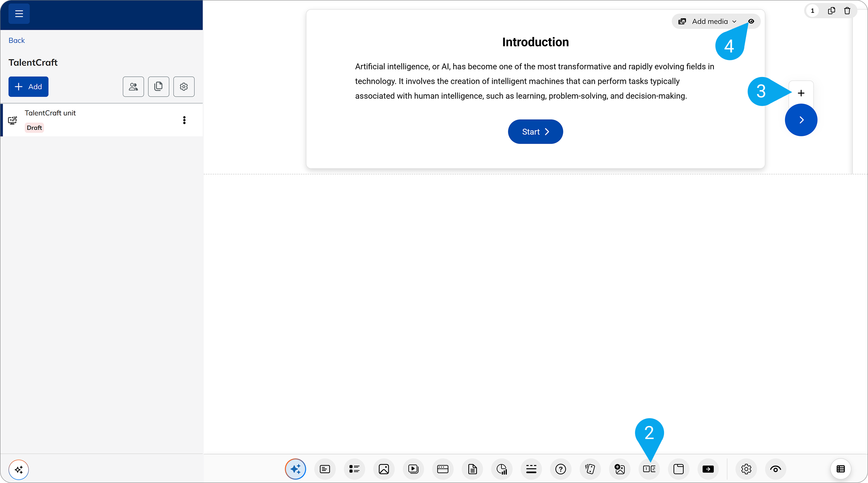Open the list panel button at bottom right
The image size is (868, 483).
pos(840,469)
